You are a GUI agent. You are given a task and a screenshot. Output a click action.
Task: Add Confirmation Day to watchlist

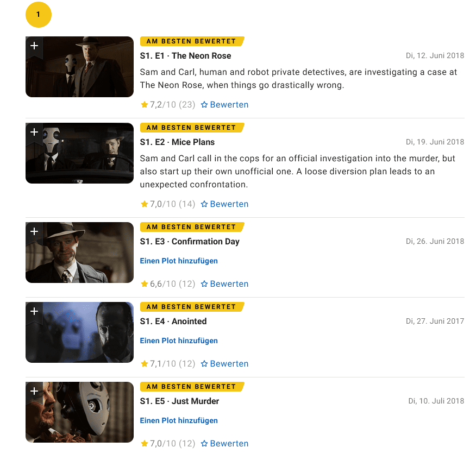(x=34, y=232)
